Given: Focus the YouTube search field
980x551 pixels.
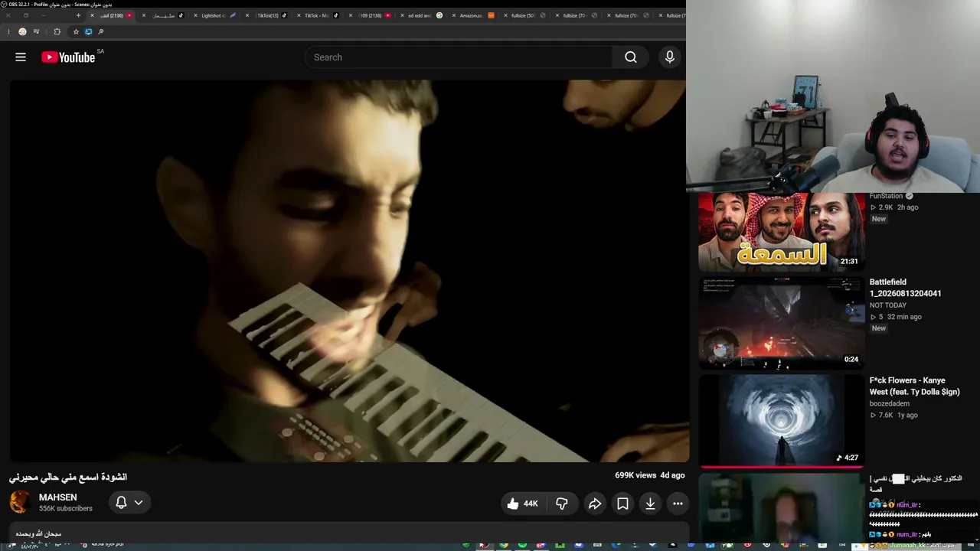Looking at the screenshot, I should tap(459, 57).
